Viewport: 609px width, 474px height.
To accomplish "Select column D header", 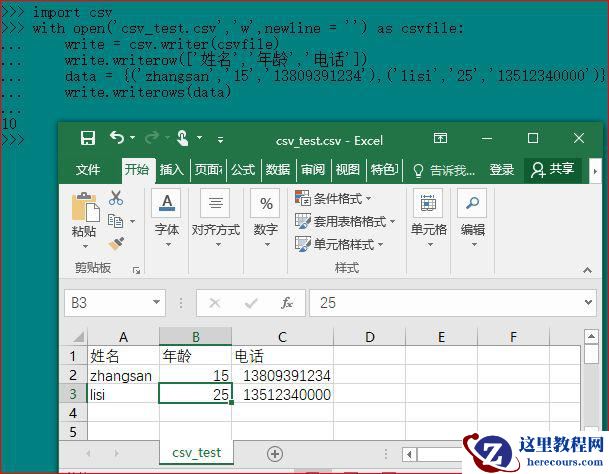I will (x=369, y=336).
